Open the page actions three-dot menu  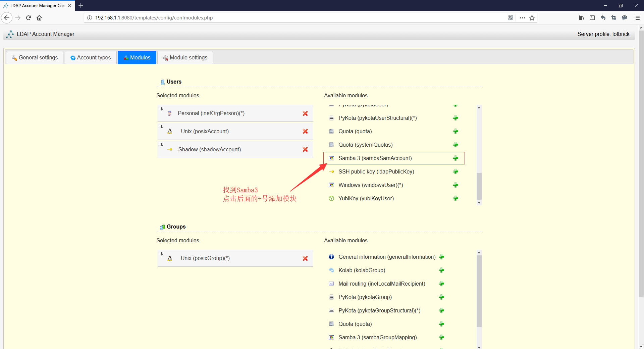pos(522,18)
